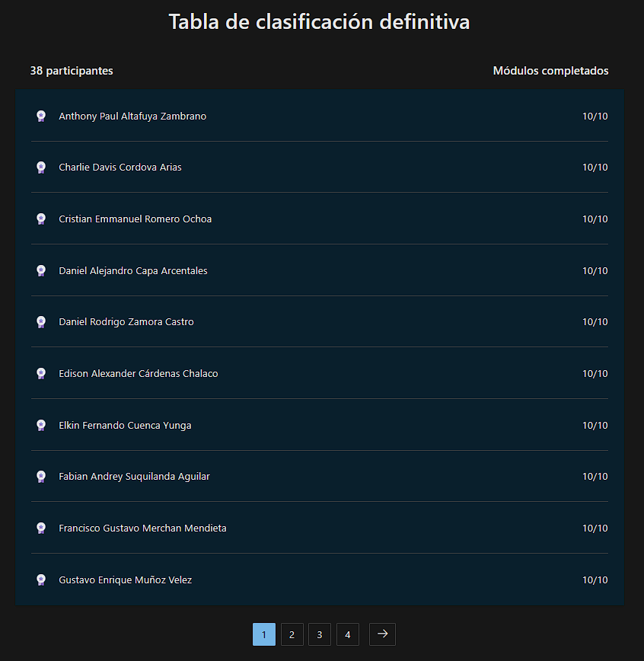Click the name Francisco Gustavo Merchan Mendieta

pos(142,528)
